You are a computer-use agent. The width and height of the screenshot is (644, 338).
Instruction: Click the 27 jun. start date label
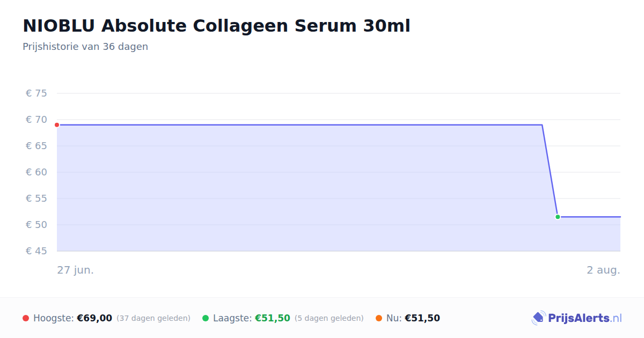point(76,270)
